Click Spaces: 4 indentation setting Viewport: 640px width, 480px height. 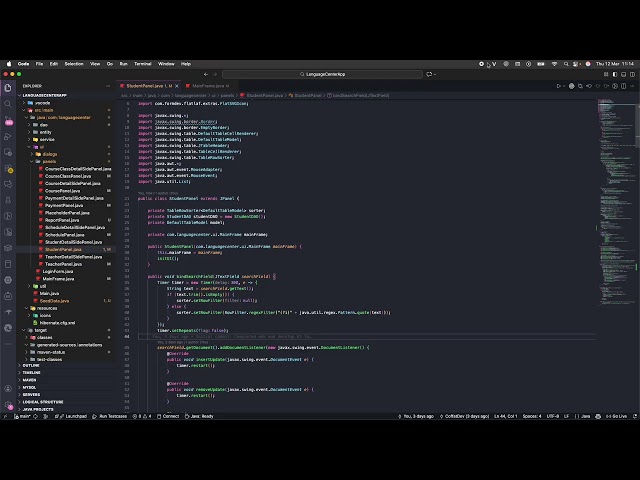531,416
